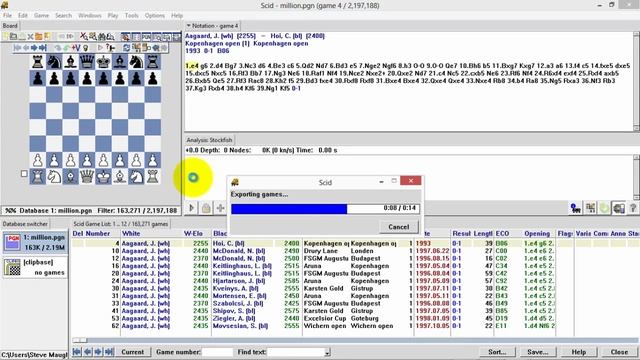Image resolution: width=640 pixels, height=360 pixels.
Task: Open the Bookmarks toolbar icon
Action: (47, 36)
